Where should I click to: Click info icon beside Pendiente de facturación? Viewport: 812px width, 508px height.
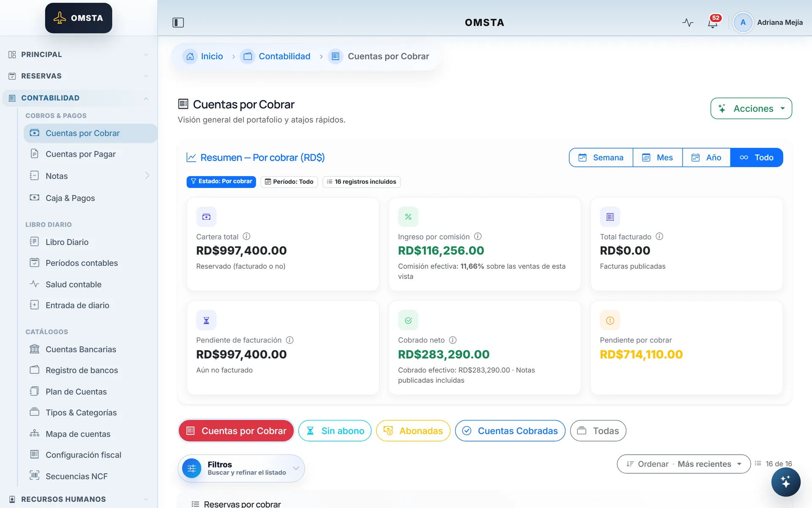pos(290,340)
